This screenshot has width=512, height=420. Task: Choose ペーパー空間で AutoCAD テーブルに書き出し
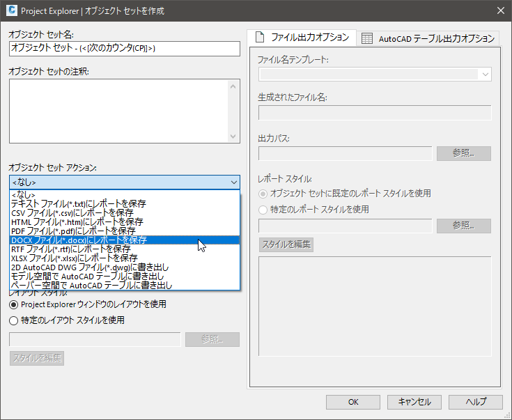pos(125,286)
